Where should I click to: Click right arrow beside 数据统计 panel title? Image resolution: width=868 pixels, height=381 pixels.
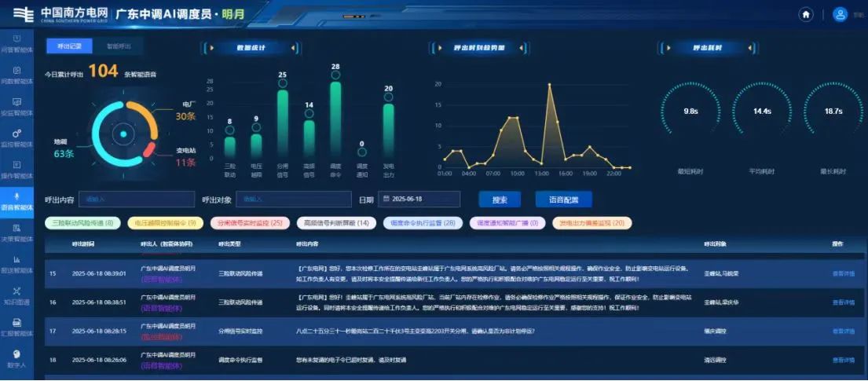pos(277,48)
